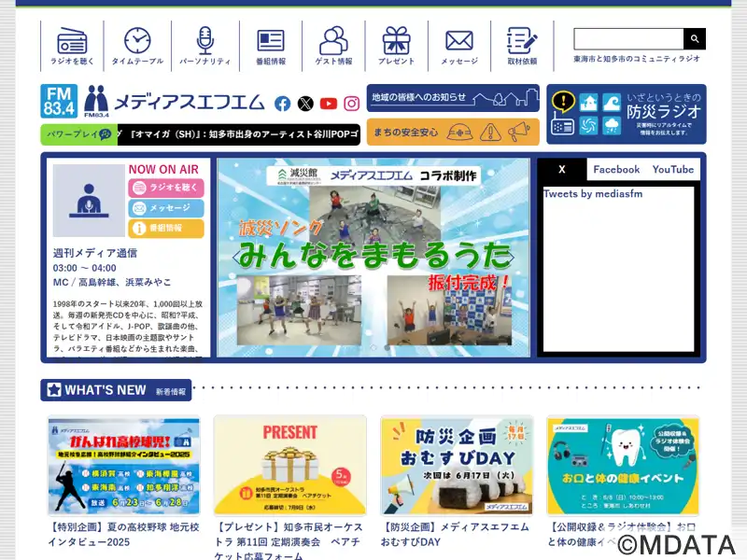The image size is (747, 560).
Task: Open the プレゼント gift box icon
Action: 396,46
